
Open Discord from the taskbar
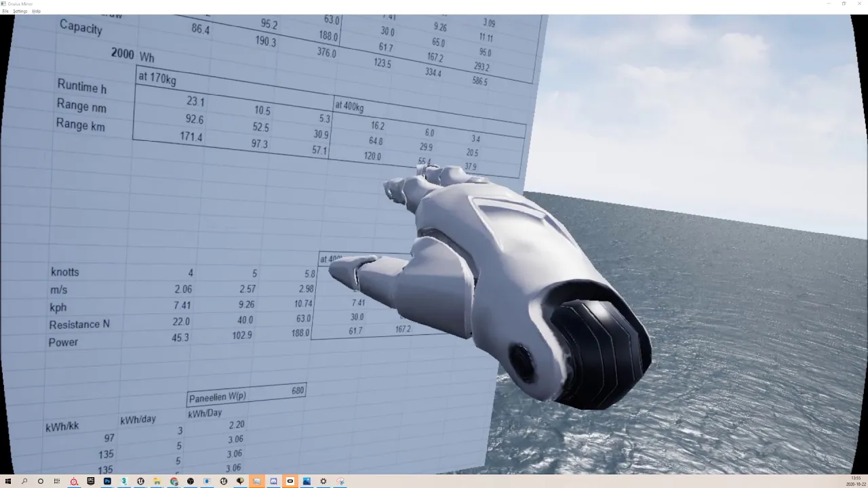pos(273,481)
